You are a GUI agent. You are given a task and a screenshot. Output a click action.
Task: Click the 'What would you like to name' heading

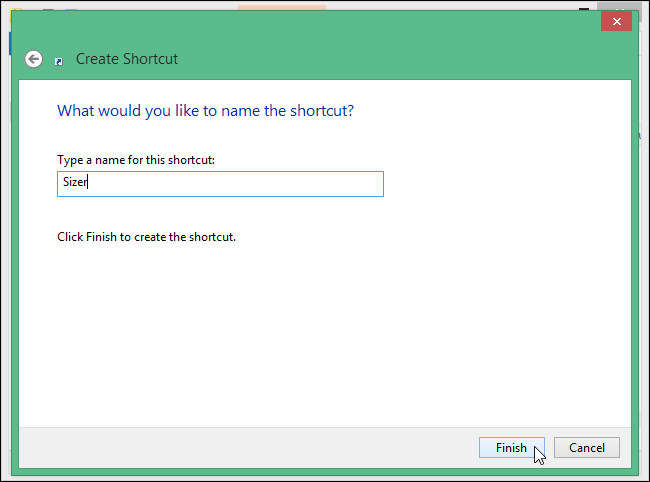tap(205, 110)
